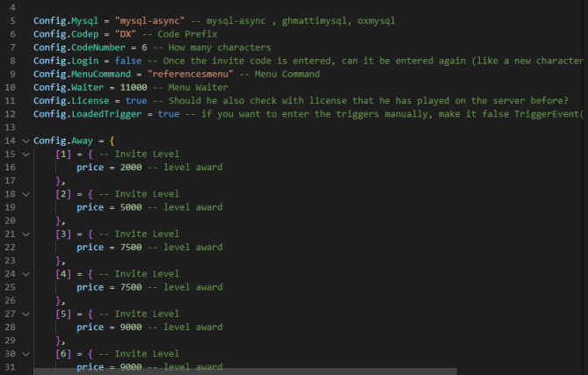Click the true value of Config.LoadedTrigger
588x375 pixels.
pos(169,114)
